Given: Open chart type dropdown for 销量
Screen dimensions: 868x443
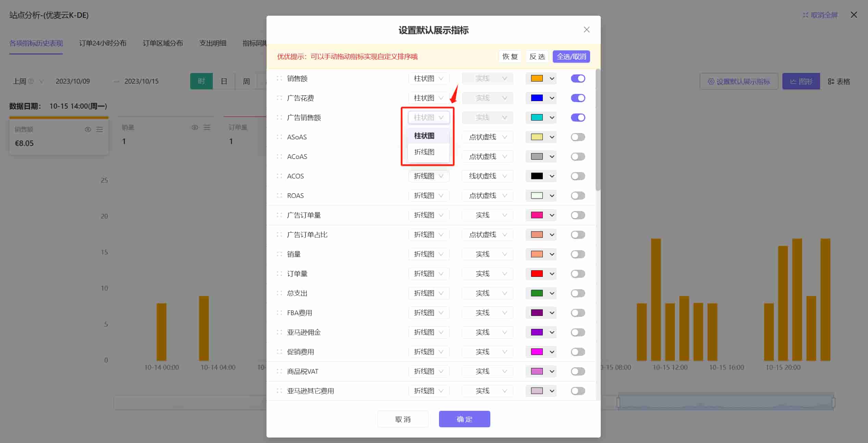Looking at the screenshot, I should [428, 254].
